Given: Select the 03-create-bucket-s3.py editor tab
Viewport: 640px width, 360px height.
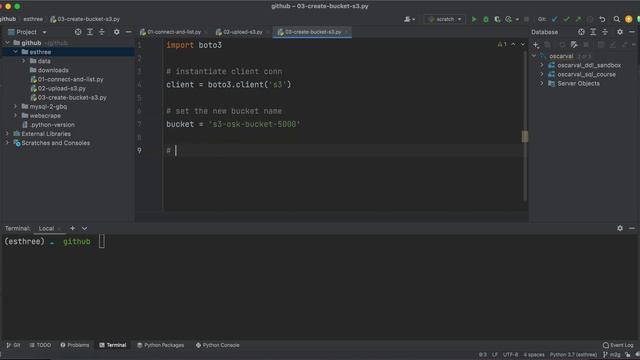Looking at the screenshot, I should pos(312,32).
